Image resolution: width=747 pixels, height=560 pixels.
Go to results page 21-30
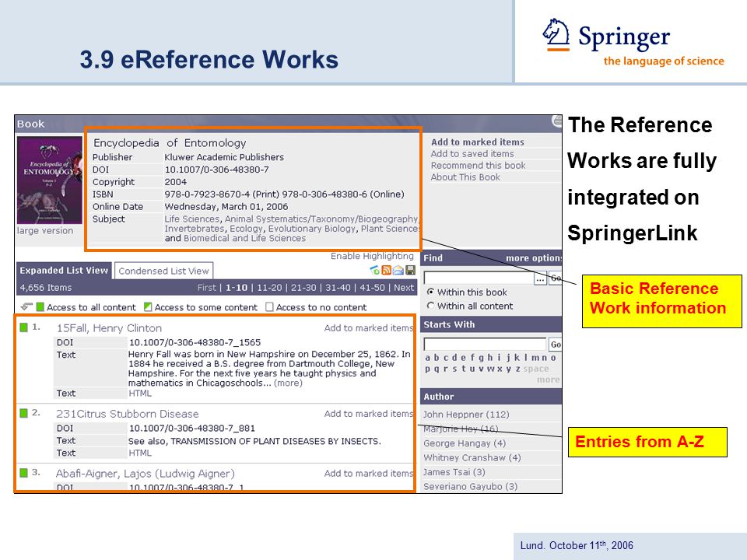click(x=303, y=288)
